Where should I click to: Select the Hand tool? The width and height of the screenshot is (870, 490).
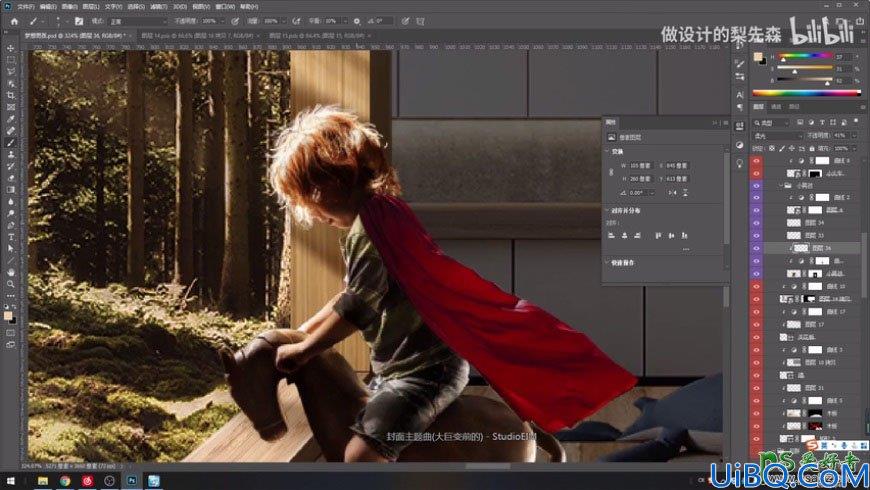pos(11,272)
